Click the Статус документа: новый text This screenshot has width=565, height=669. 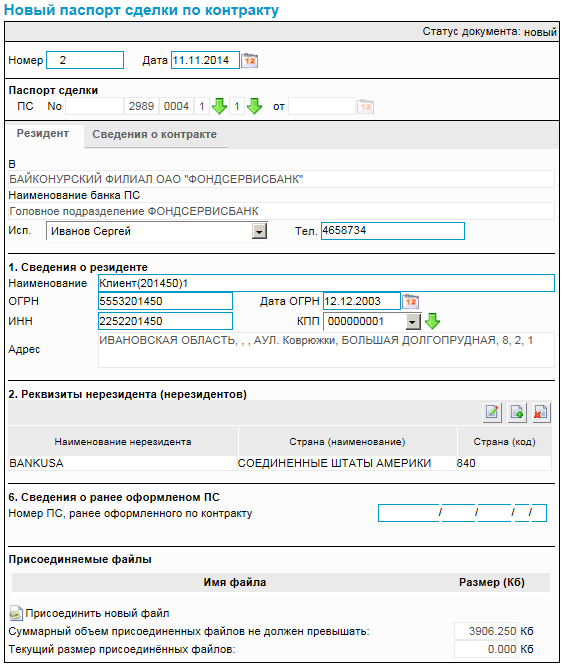click(x=489, y=32)
